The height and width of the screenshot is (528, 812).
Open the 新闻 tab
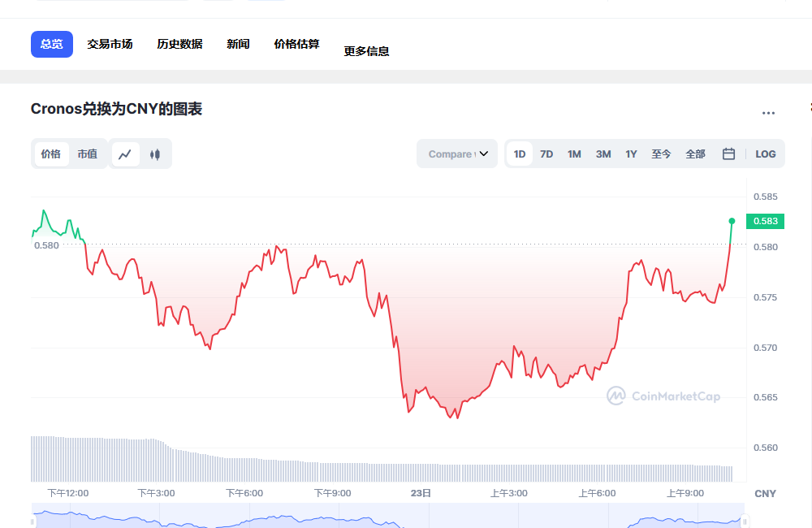click(x=238, y=44)
